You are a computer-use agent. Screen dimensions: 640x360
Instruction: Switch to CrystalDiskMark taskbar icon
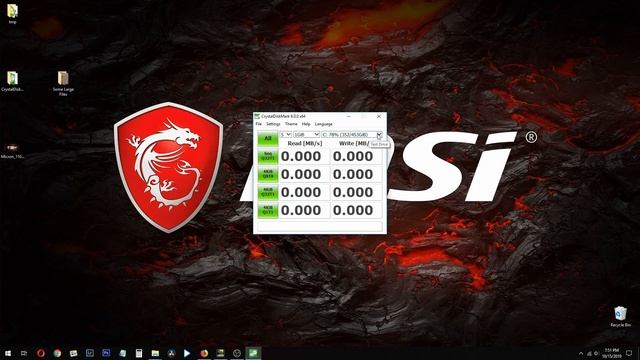(253, 353)
